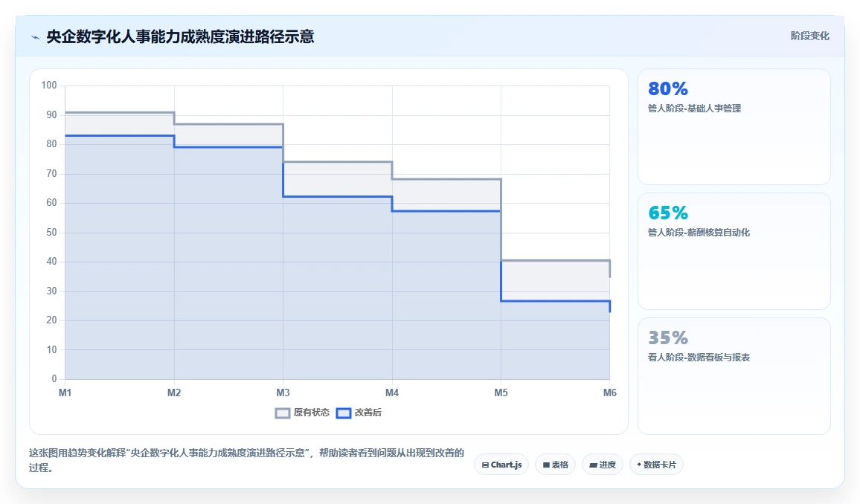Toggle the 原有状态 legend series

302,413
